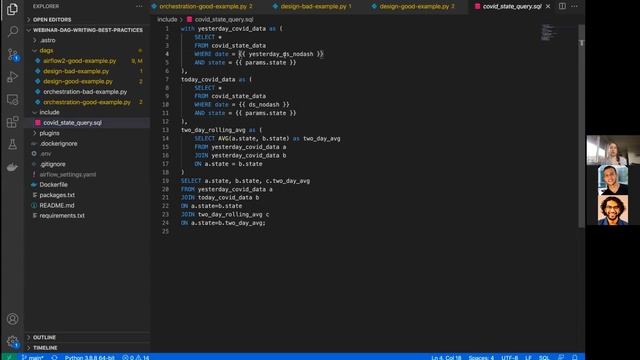
Task: Open the Source Control view
Action: tap(13, 54)
